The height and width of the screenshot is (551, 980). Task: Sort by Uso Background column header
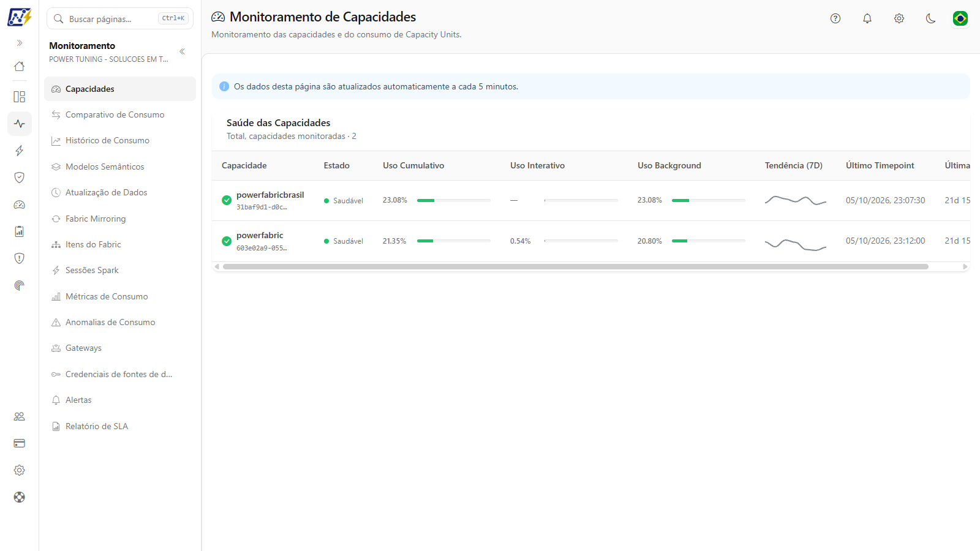[669, 165]
